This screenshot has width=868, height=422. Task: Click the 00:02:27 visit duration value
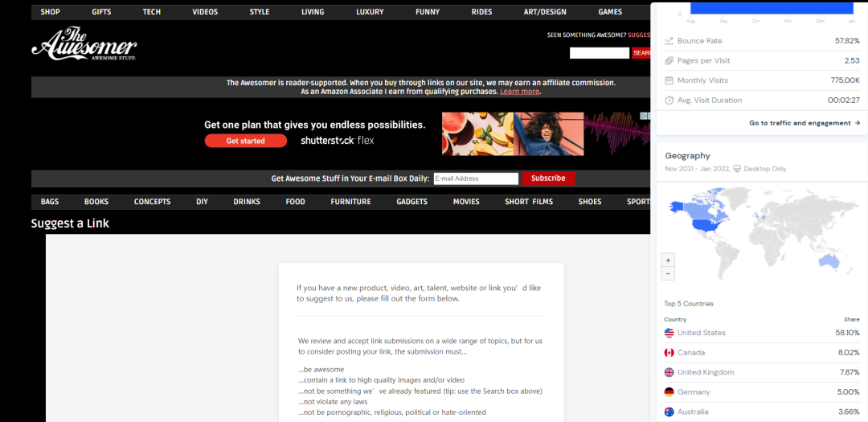tap(844, 100)
